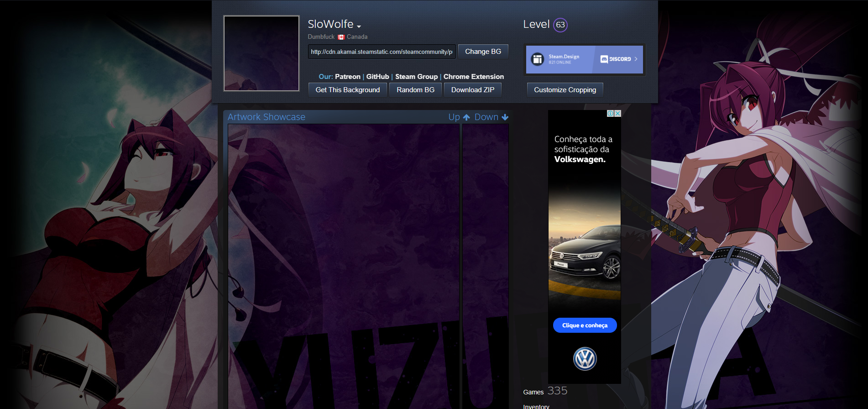Click Get This Background button
868x409 pixels.
coord(348,90)
